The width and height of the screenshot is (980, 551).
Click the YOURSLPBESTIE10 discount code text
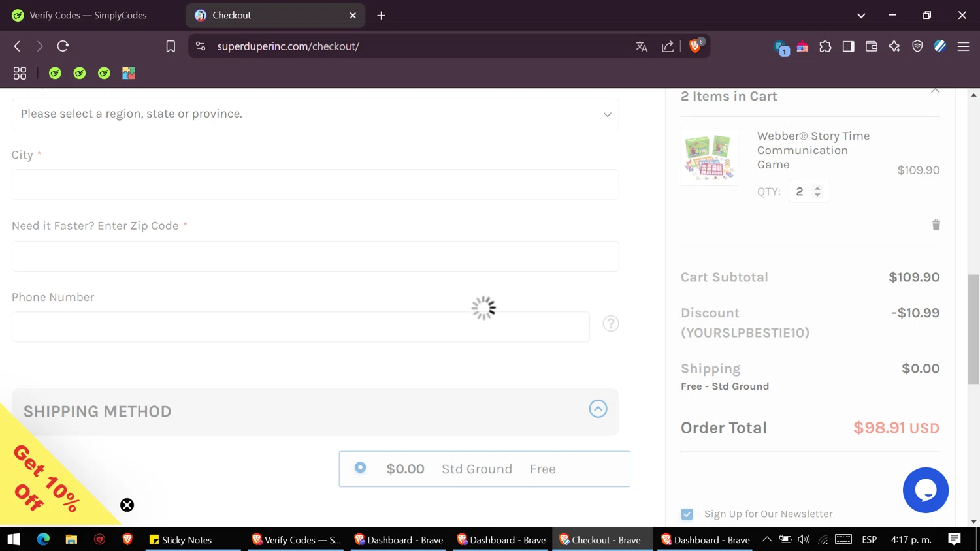(745, 333)
